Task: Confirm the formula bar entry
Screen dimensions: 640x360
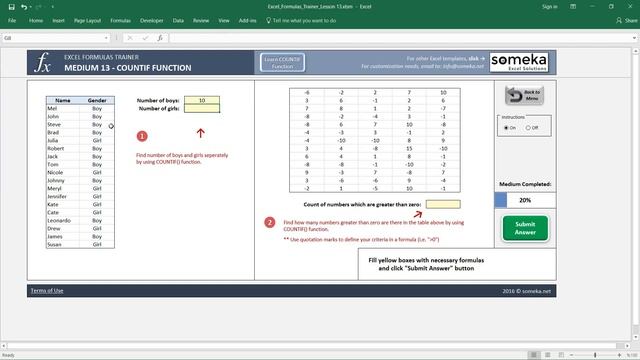Action: click(x=145, y=38)
